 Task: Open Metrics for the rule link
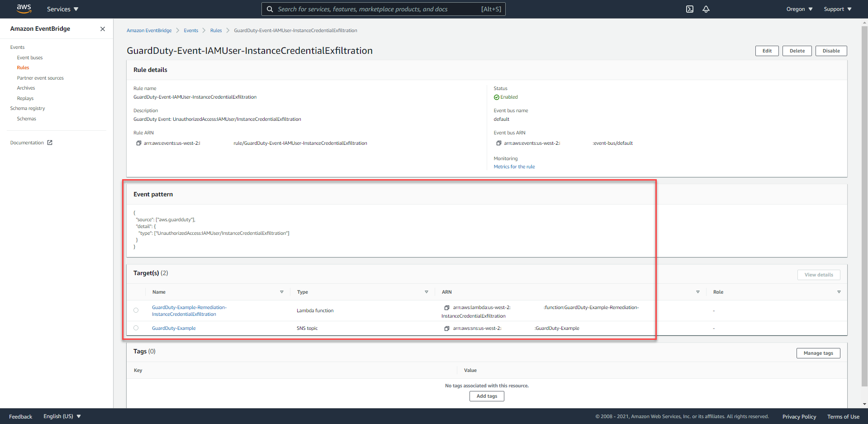[x=514, y=167]
